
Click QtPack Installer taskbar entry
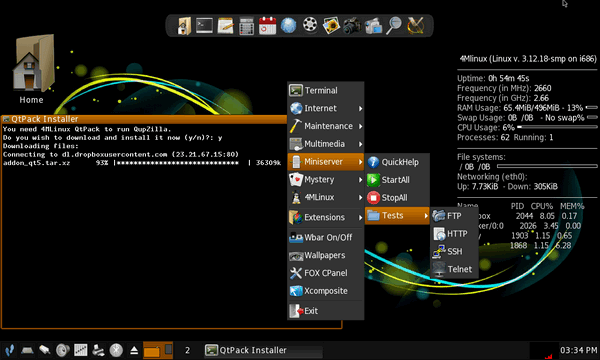tap(263, 350)
